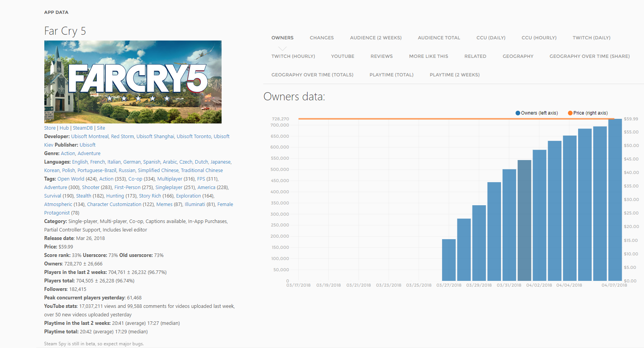Viewport: 644px width, 348px height.
Task: View the Geography tab
Action: click(x=518, y=56)
